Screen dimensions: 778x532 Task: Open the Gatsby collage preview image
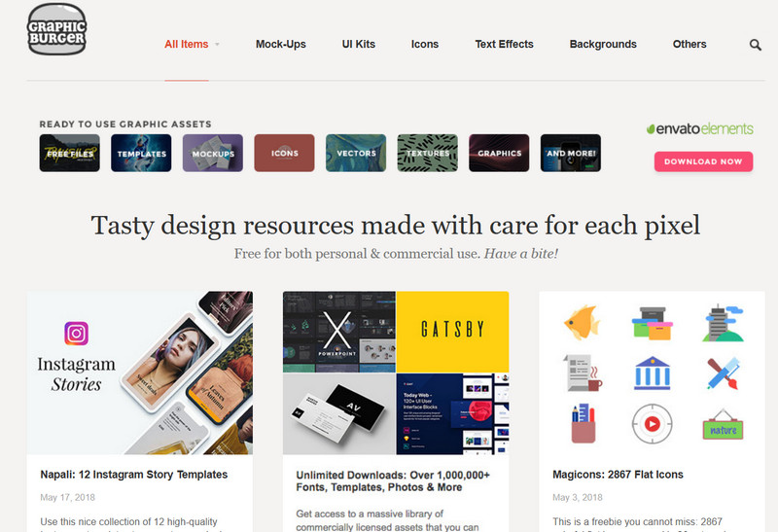click(396, 372)
